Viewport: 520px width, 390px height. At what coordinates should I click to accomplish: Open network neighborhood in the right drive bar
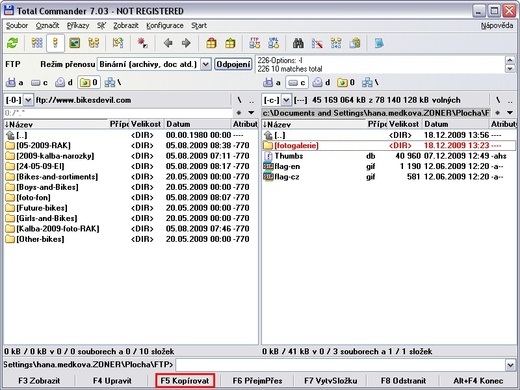pos(370,82)
